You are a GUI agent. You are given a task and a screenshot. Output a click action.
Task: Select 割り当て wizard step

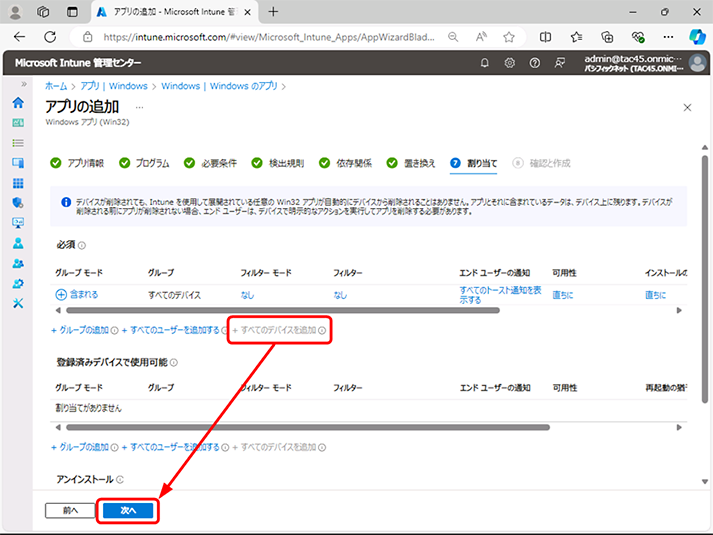tap(473, 163)
